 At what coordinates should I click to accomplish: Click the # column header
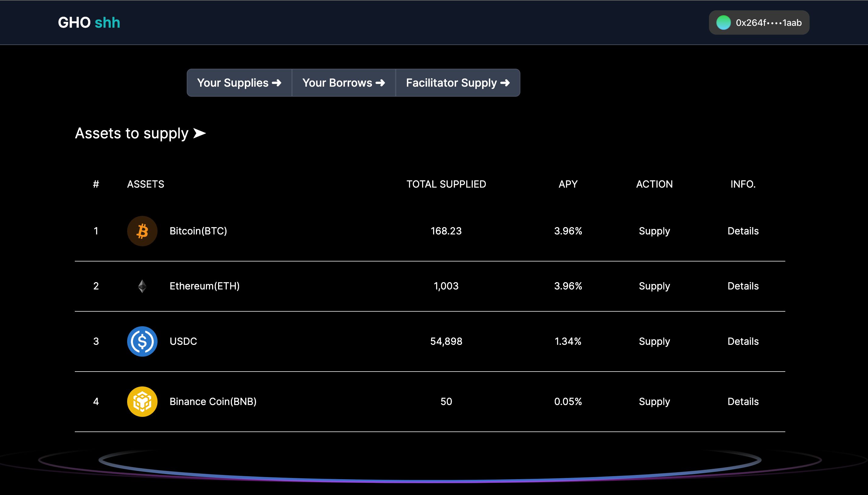(x=96, y=184)
